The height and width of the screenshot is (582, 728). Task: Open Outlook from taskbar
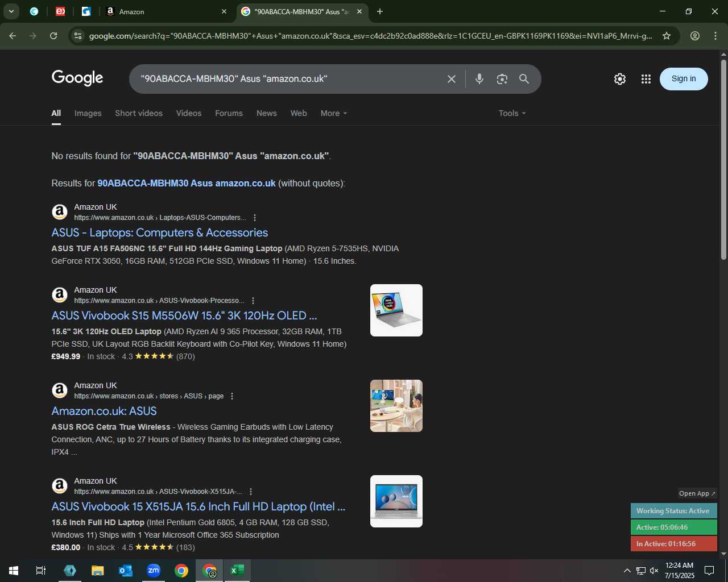click(x=126, y=571)
